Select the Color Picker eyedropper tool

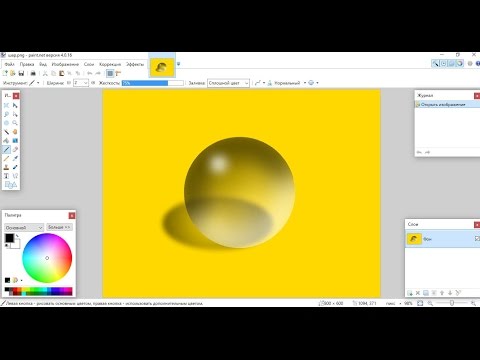[15, 158]
